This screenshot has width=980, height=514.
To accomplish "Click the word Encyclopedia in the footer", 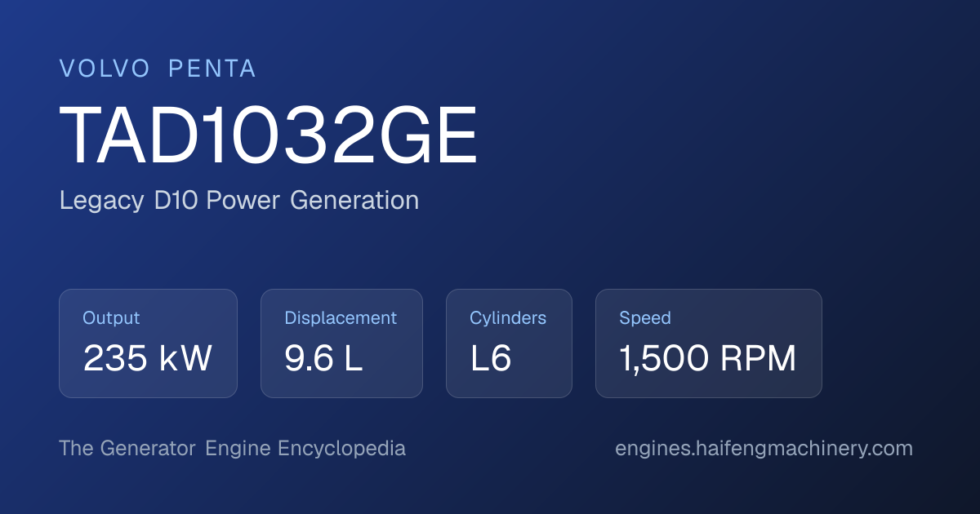I will pyautogui.click(x=341, y=449).
